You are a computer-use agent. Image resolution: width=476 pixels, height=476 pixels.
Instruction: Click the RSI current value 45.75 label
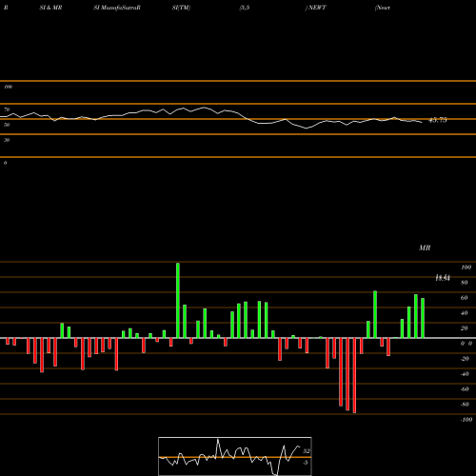coord(438,120)
